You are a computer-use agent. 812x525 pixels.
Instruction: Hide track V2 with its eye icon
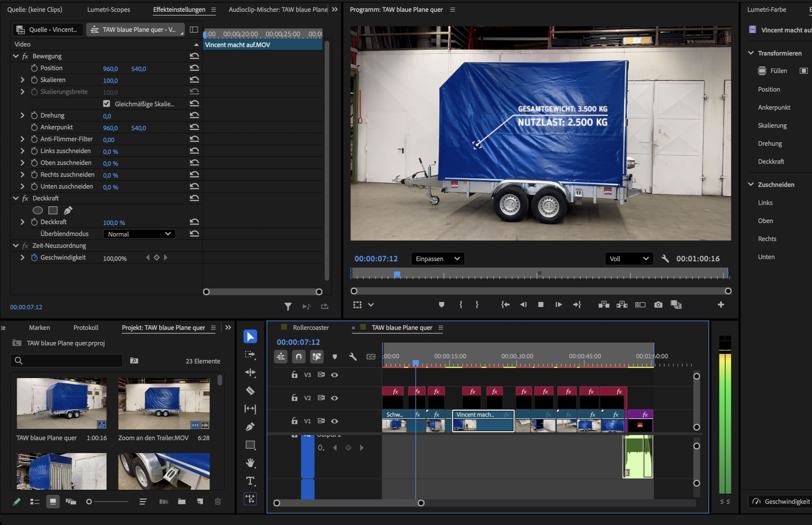[334, 398]
